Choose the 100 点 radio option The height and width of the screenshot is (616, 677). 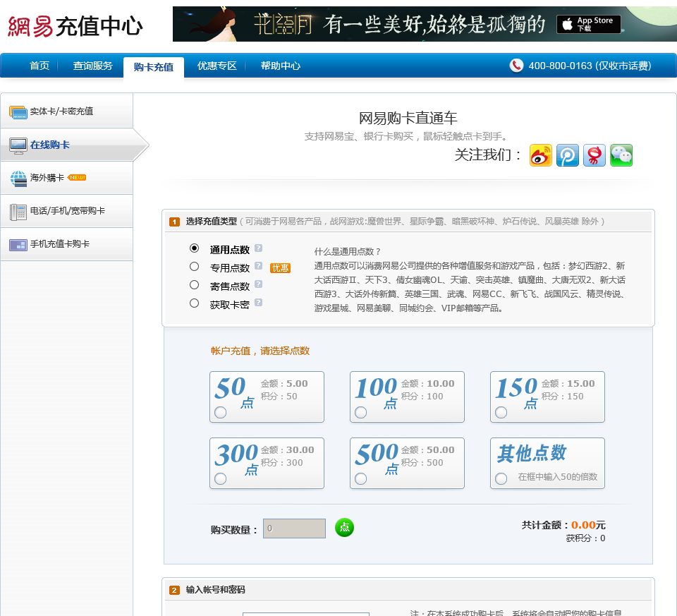click(360, 413)
